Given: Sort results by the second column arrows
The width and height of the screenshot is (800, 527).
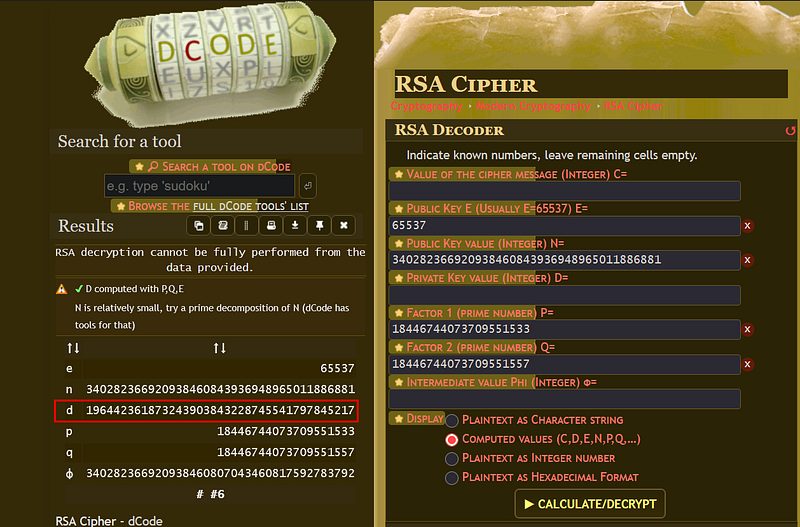Looking at the screenshot, I should 219,348.
